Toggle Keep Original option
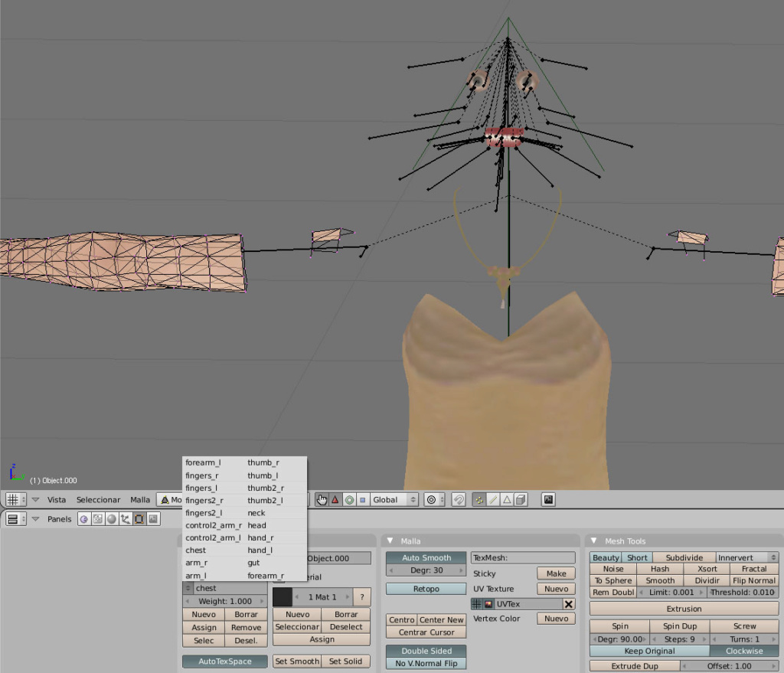 tap(649, 651)
